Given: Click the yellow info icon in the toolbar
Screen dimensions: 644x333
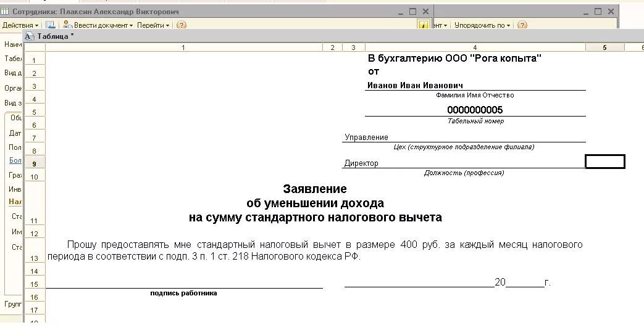Looking at the screenshot, I should [x=423, y=25].
